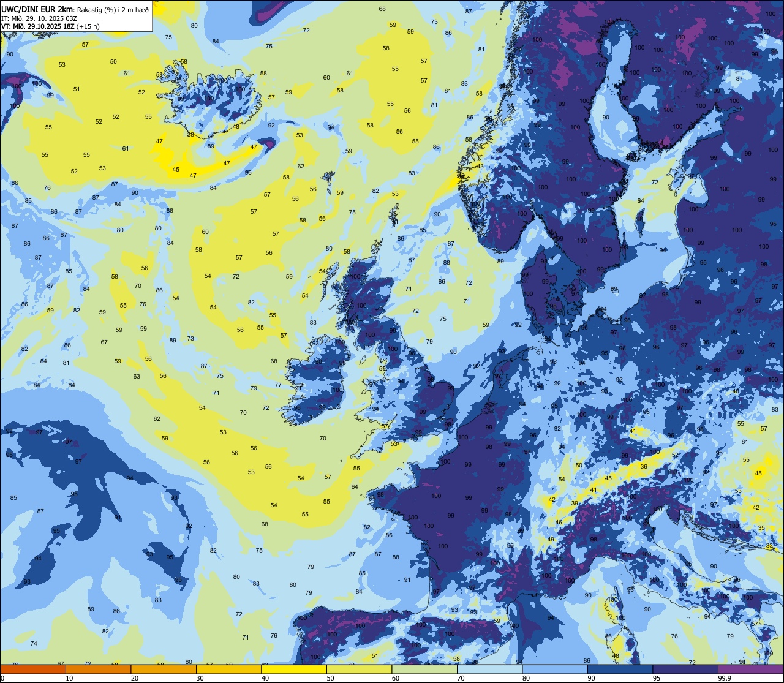The height and width of the screenshot is (683, 784).
Task: Click the 10–20% orange legend swatch
Action: 98,669
